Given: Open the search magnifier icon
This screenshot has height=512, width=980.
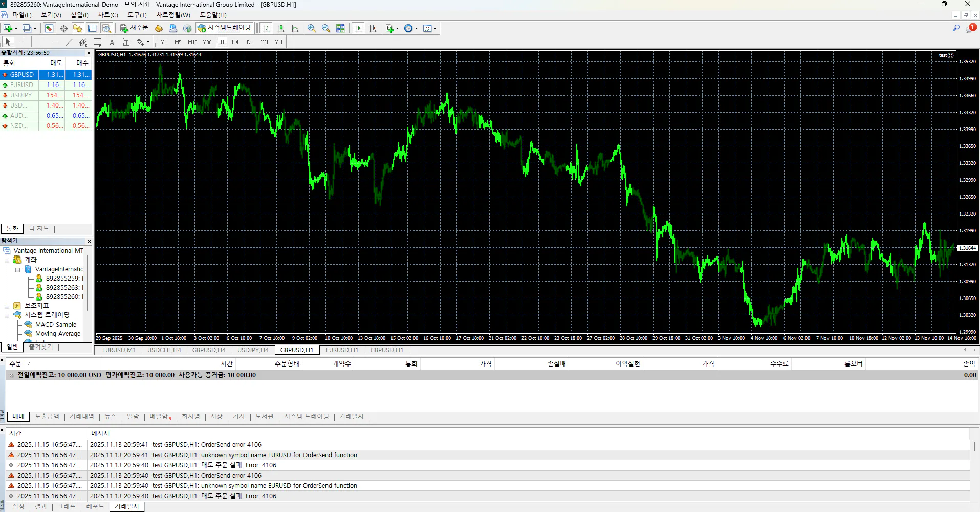Looking at the screenshot, I should click(x=955, y=28).
